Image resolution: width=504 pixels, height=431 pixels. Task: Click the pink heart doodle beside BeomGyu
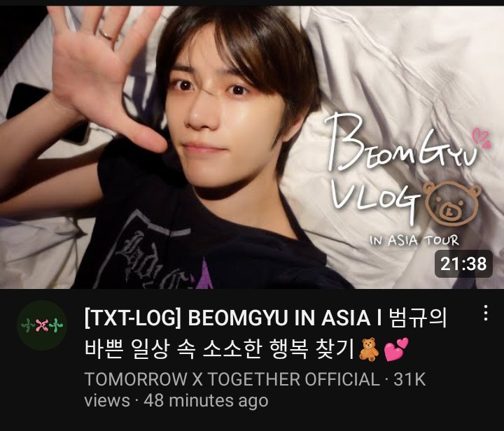tap(482, 138)
